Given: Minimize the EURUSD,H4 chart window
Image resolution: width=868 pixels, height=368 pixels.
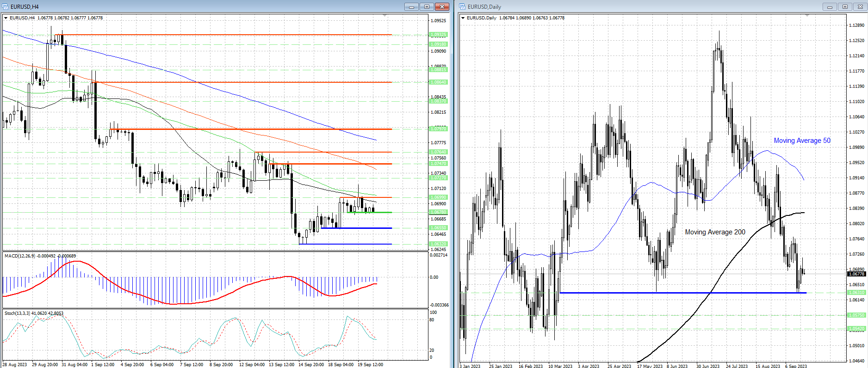Looking at the screenshot, I should [411, 6].
